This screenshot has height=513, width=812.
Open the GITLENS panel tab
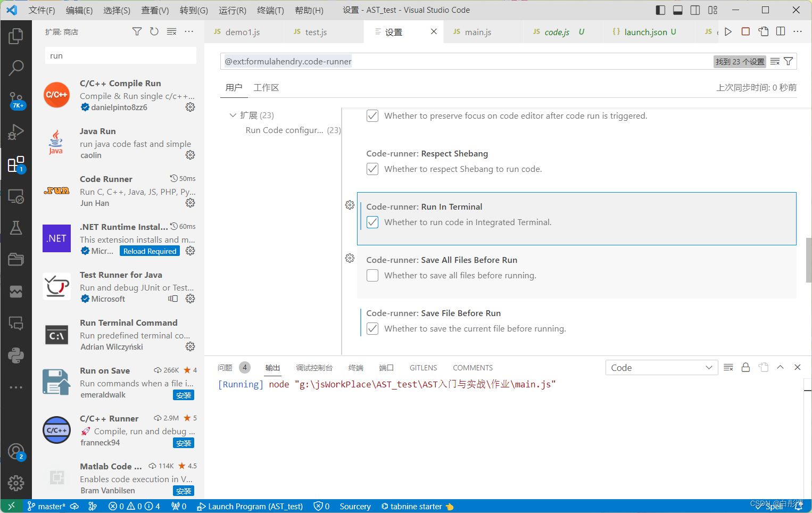click(x=423, y=368)
